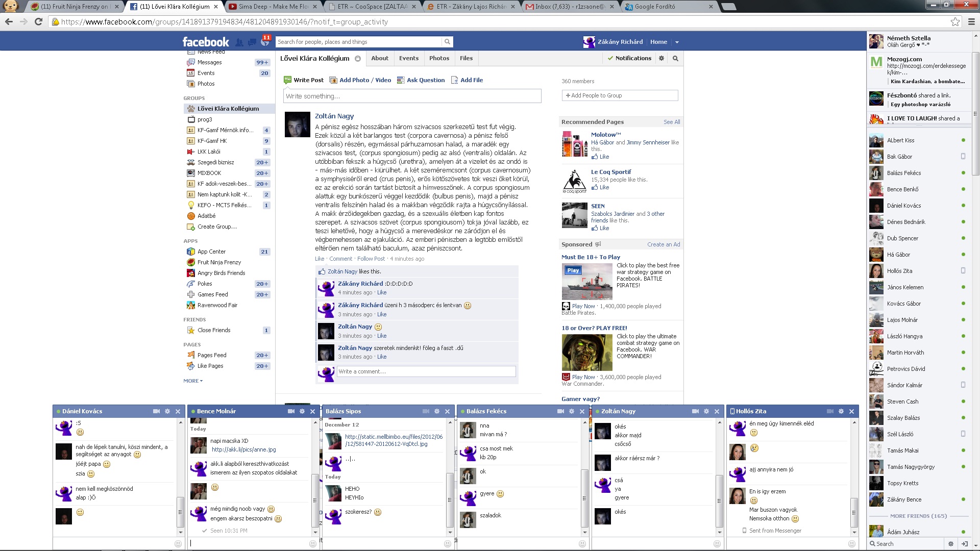Open the notifications globe icon

(265, 42)
